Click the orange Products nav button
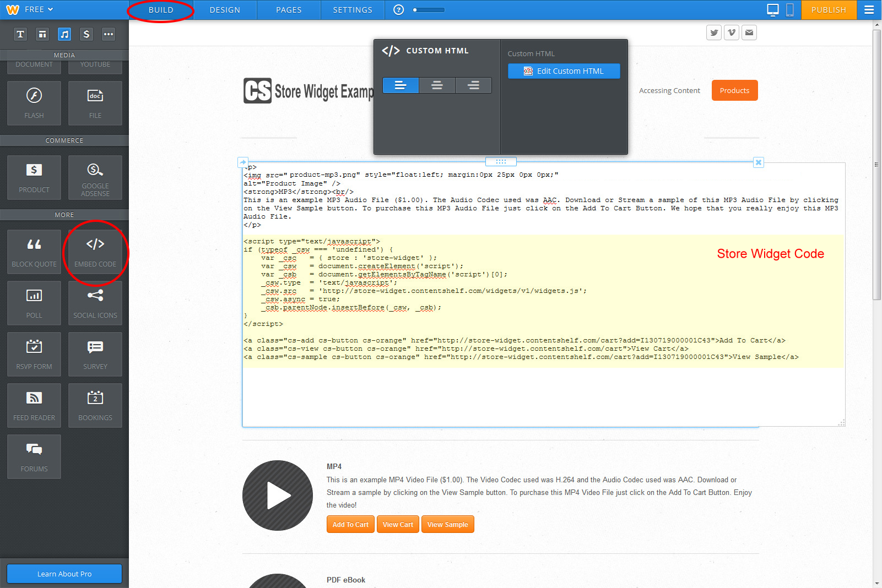 [x=734, y=90]
